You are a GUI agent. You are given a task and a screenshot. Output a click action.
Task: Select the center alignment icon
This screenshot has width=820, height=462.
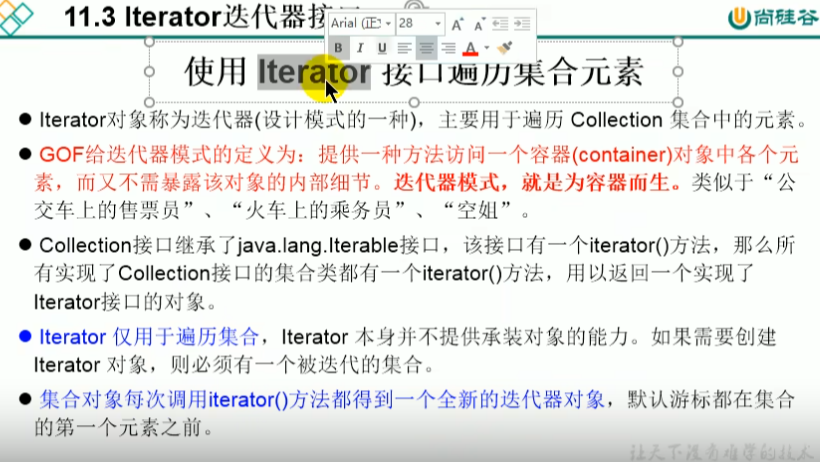point(427,47)
